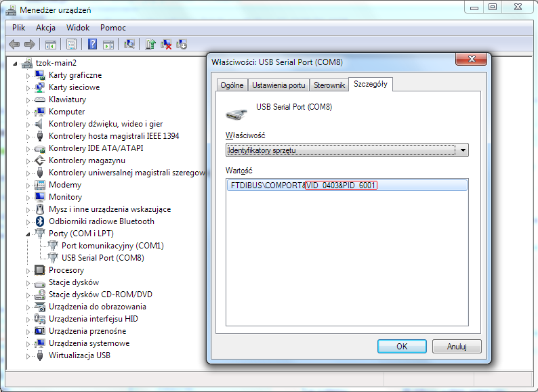Click the tzok-main2 computer root icon
Screen dimensions: 538x392
27,63
